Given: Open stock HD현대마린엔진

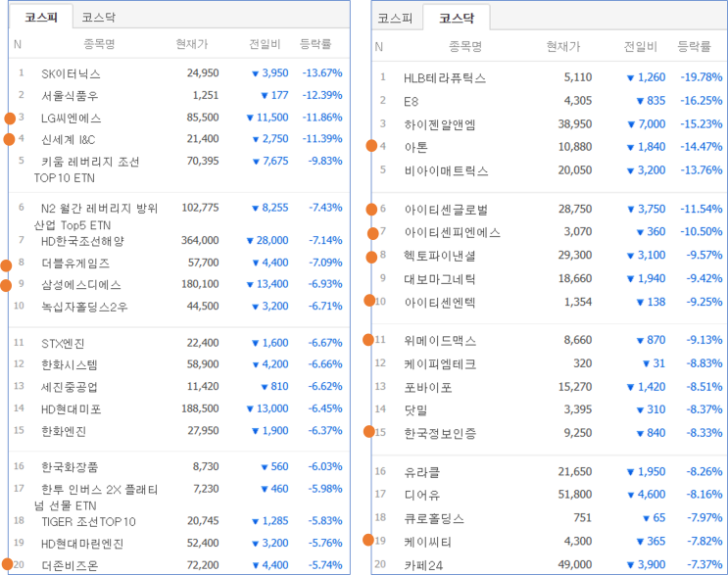Looking at the screenshot, I should click(x=82, y=544).
